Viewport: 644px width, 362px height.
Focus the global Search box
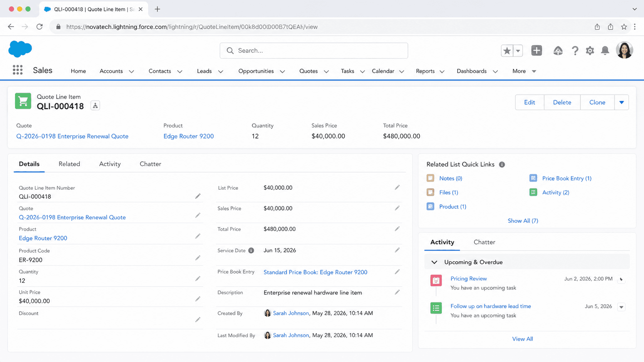(x=314, y=50)
